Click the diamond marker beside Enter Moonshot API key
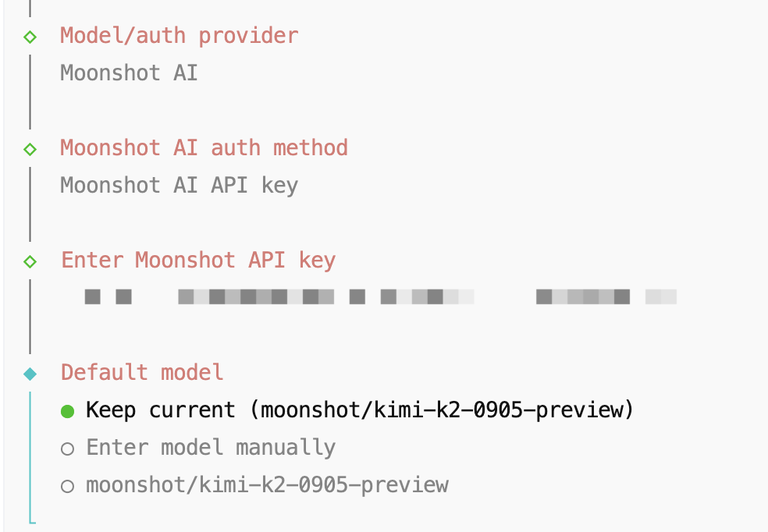This screenshot has width=768, height=532. coord(30,261)
